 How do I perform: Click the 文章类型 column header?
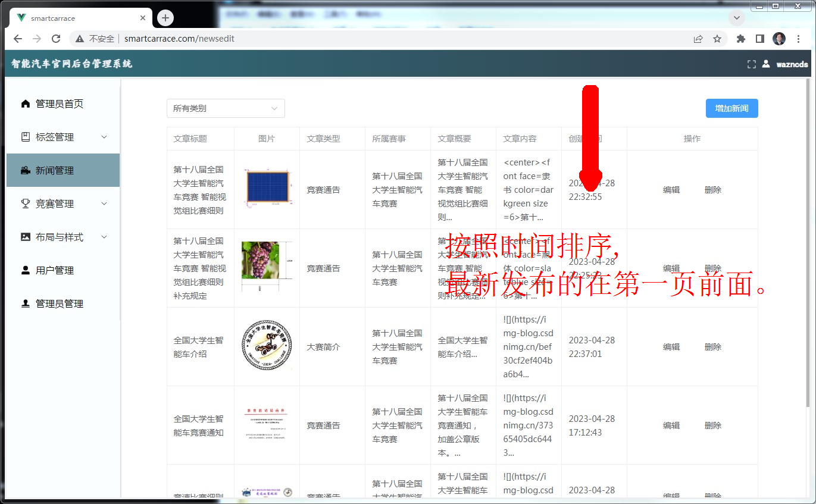[x=323, y=139]
